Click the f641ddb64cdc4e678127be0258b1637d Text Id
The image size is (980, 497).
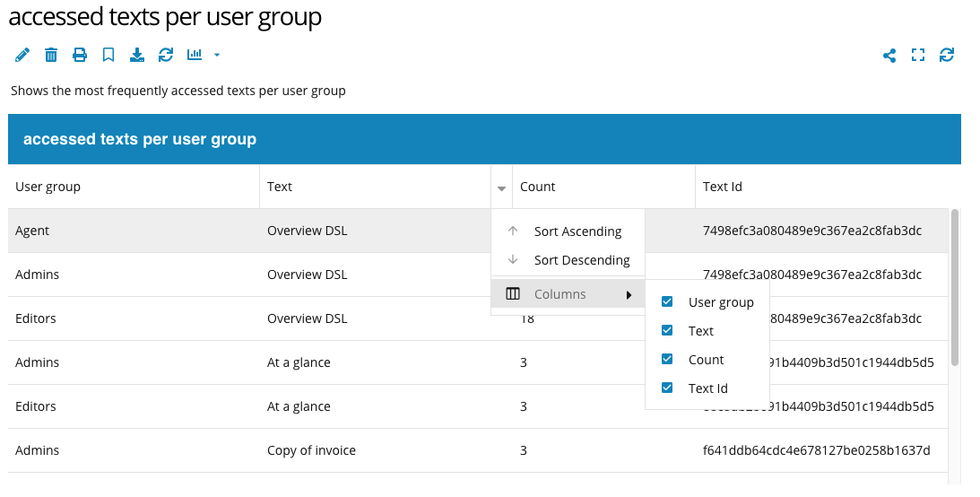(816, 450)
